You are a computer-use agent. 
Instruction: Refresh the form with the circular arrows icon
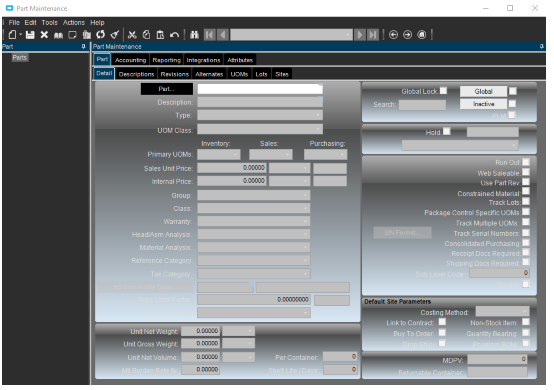click(101, 35)
